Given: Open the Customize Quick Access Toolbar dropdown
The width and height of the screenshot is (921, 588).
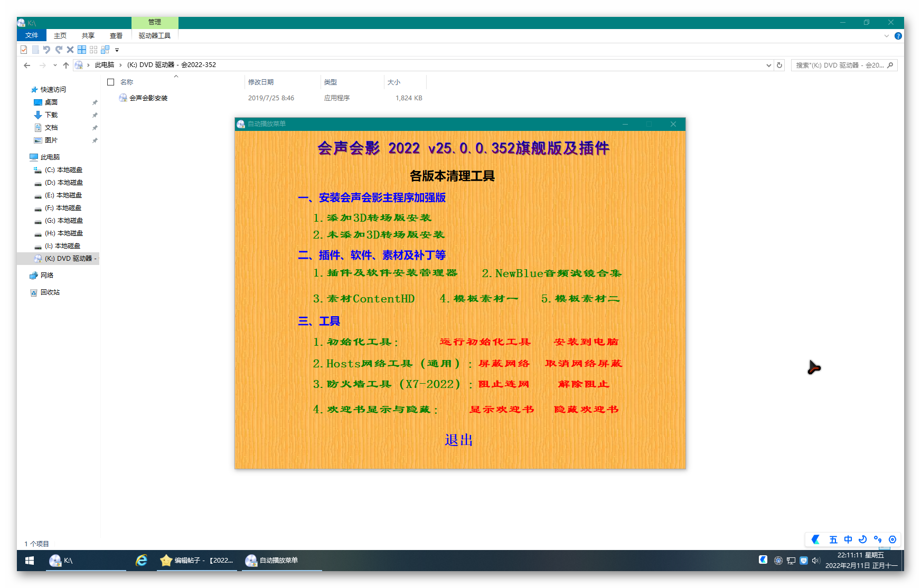Looking at the screenshot, I should pyautogui.click(x=117, y=50).
